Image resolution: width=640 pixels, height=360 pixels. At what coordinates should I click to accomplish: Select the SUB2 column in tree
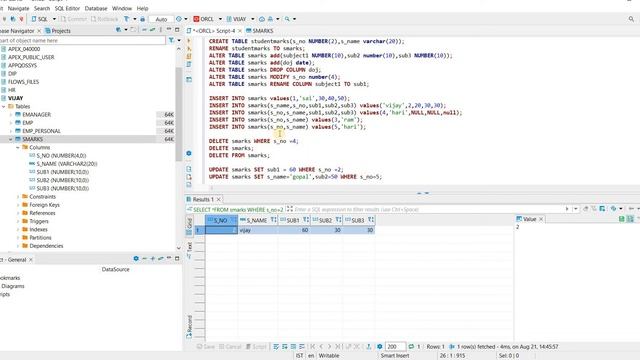click(59, 180)
